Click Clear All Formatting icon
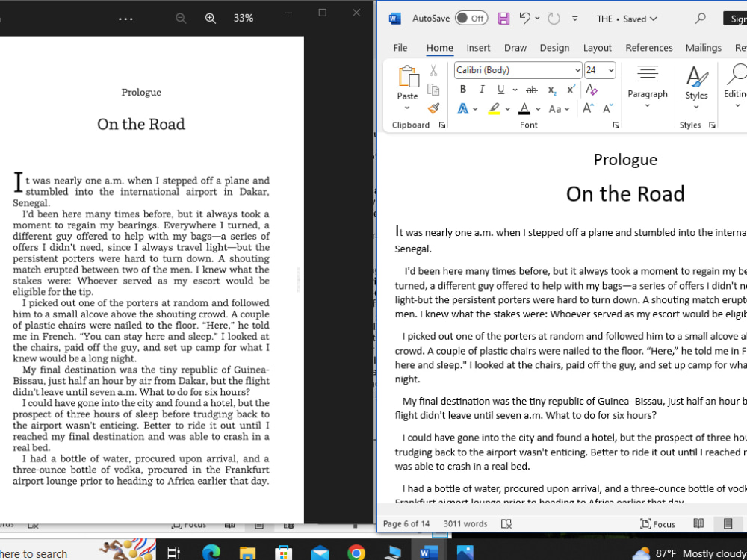 (591, 89)
